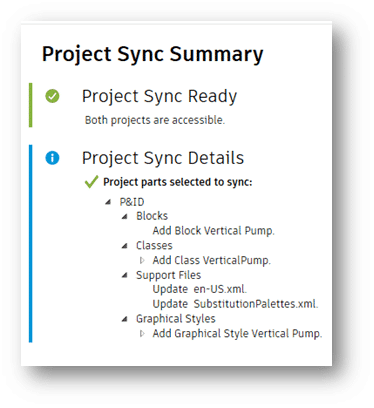Image resolution: width=374 pixels, height=408 pixels.
Task: Select the Add Class VerticalPump text
Action: pyautogui.click(x=211, y=260)
